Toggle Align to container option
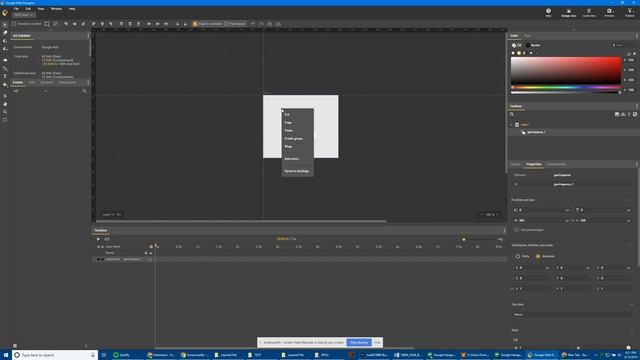 point(208,24)
